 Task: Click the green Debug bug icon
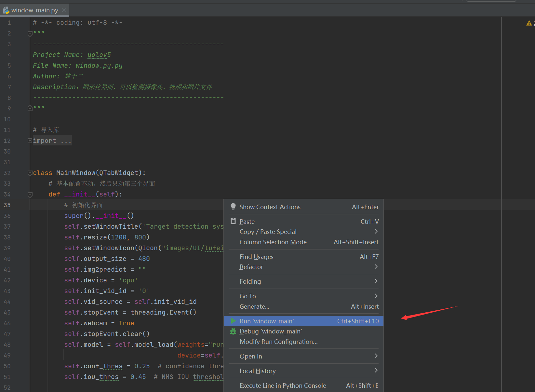click(x=233, y=331)
